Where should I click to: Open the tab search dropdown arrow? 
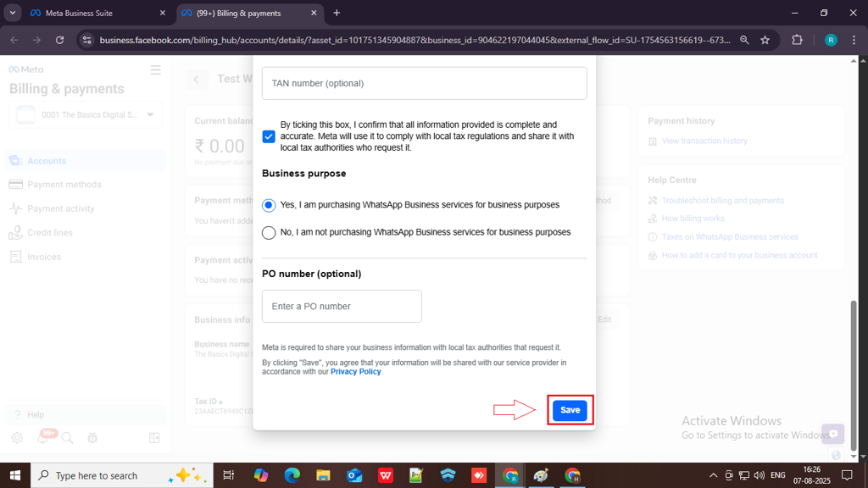12,13
